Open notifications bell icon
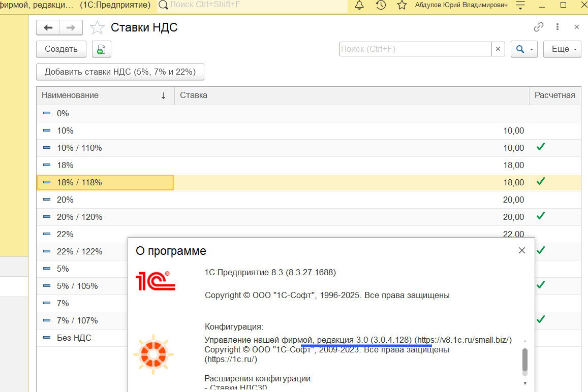 click(x=359, y=5)
